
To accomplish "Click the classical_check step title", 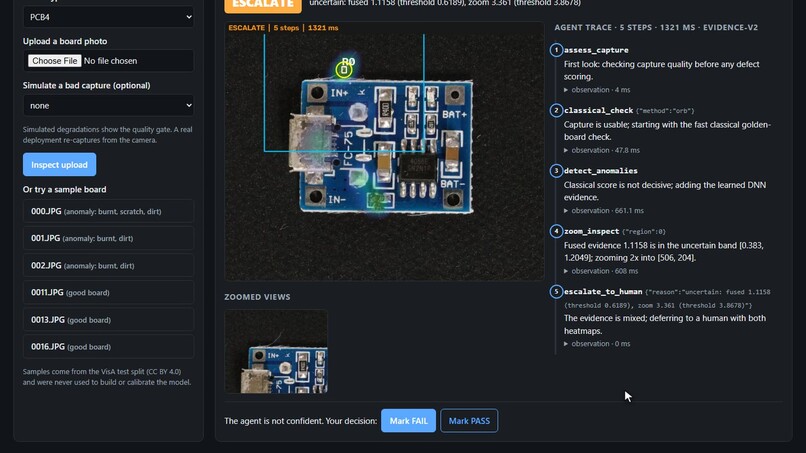I will (x=598, y=110).
